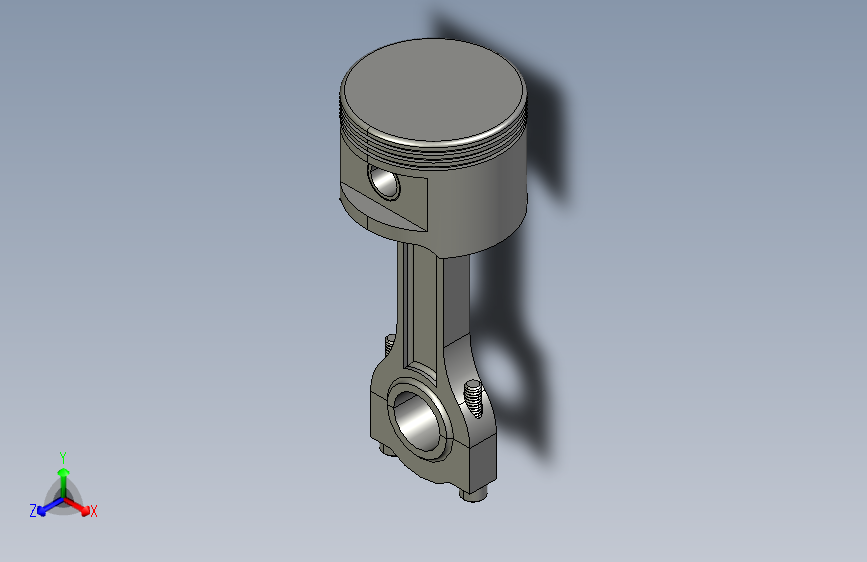Click the green Y axis of the triad
The height and width of the screenshot is (562, 867).
pos(64,482)
